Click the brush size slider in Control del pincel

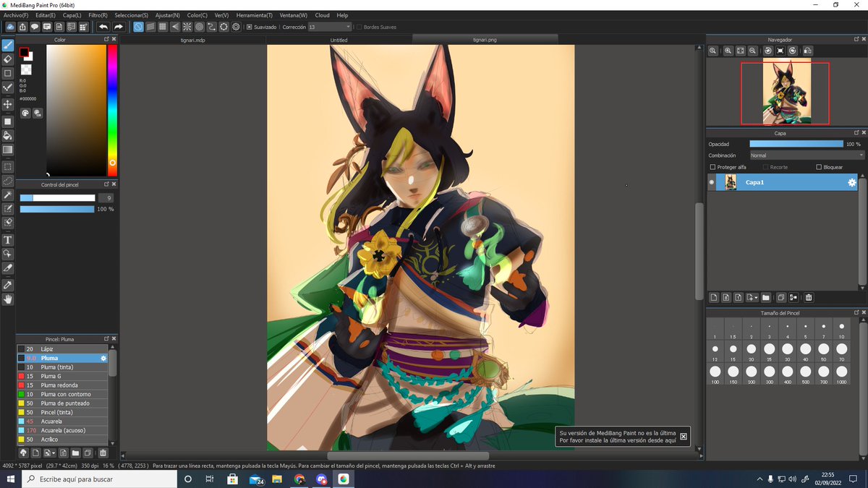tap(57, 198)
